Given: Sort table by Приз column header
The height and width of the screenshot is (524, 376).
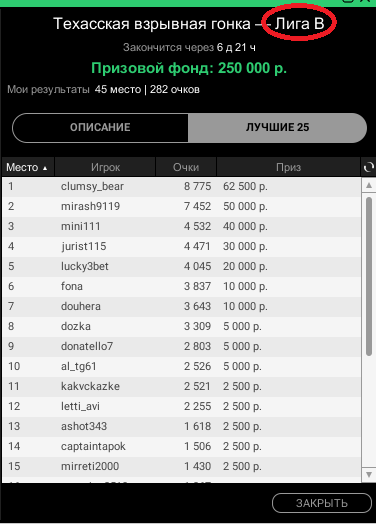Looking at the screenshot, I should [x=288, y=167].
